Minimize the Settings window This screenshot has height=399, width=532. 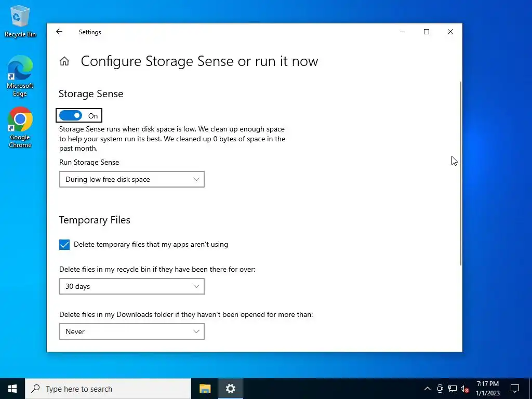(403, 32)
